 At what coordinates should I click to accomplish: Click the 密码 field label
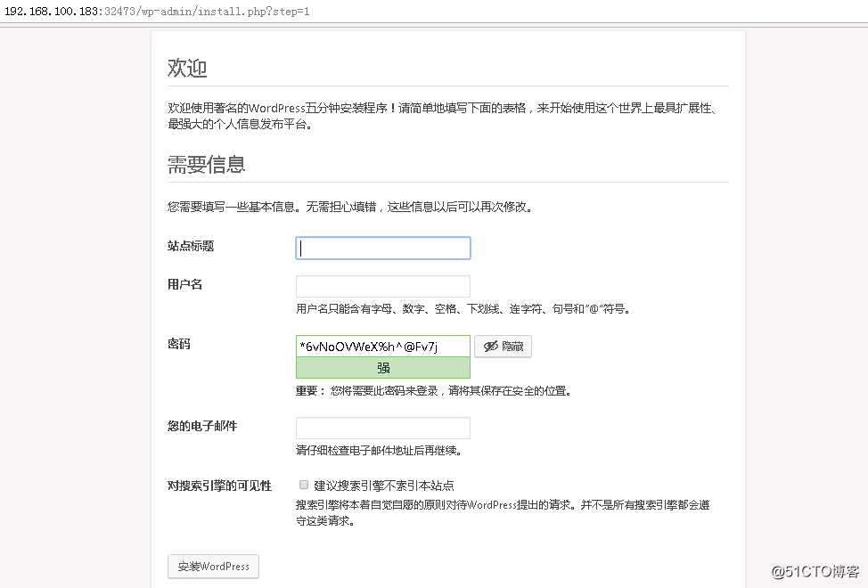coord(179,344)
